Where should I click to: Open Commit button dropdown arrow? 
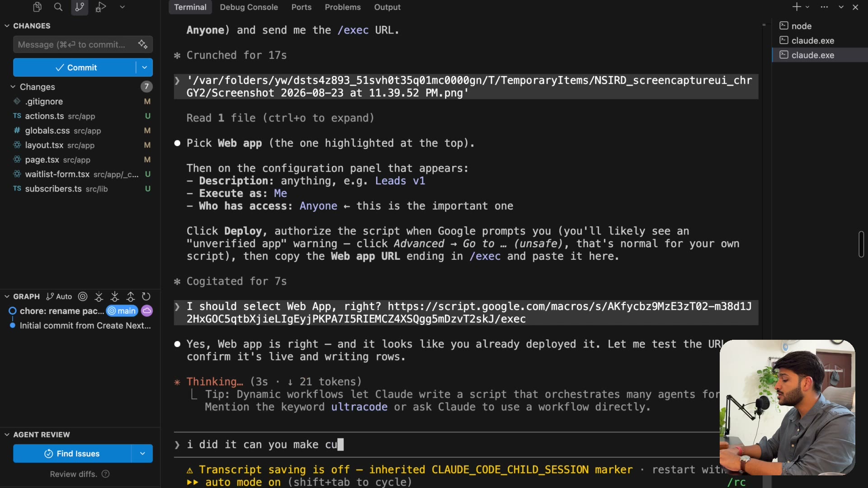pos(144,67)
